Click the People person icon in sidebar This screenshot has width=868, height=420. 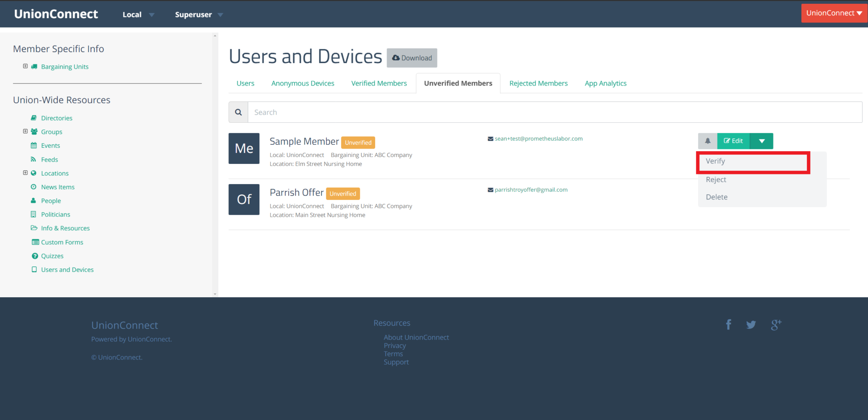pos(33,200)
